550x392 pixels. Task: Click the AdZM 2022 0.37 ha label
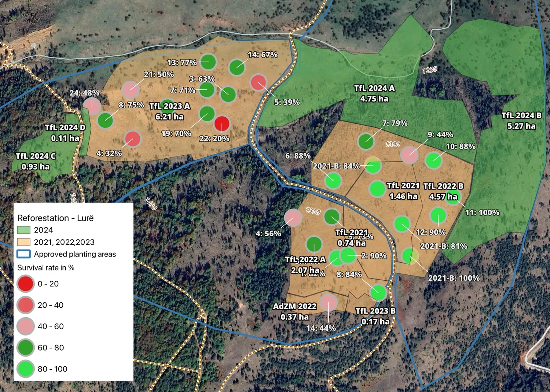[295, 311]
